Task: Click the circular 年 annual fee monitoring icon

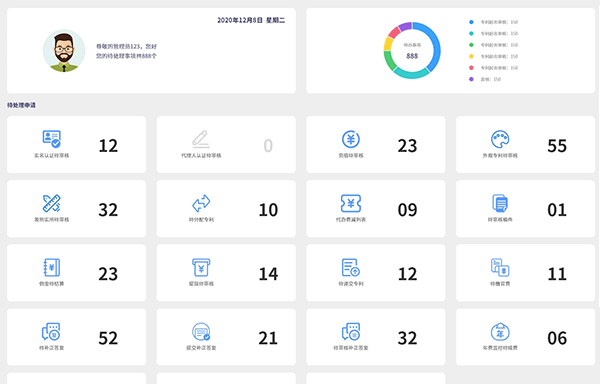Action: pyautogui.click(x=500, y=332)
